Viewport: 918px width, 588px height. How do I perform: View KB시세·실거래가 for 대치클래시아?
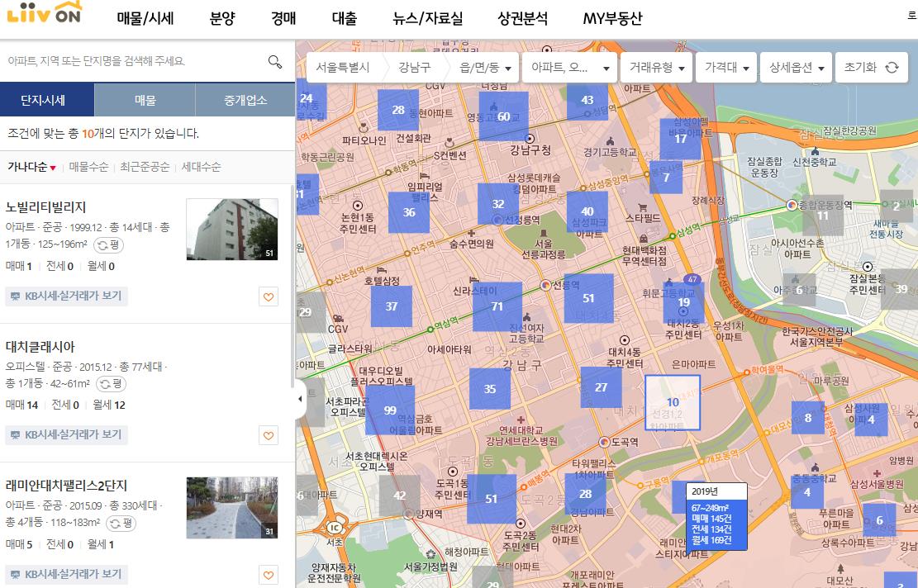67,434
